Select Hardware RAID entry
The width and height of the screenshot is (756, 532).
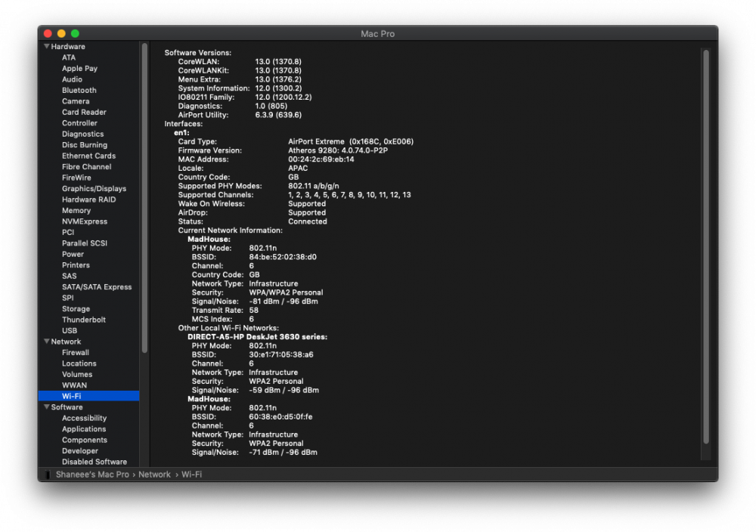click(x=88, y=199)
